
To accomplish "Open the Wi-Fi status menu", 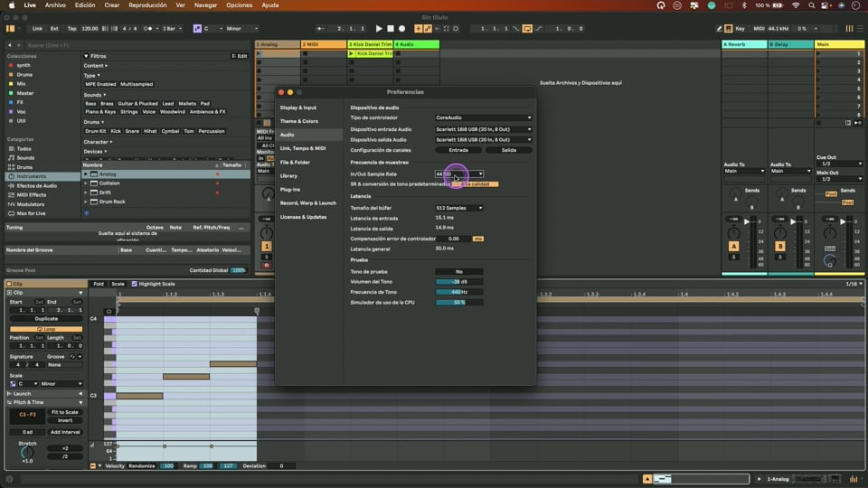I will 796,5.
